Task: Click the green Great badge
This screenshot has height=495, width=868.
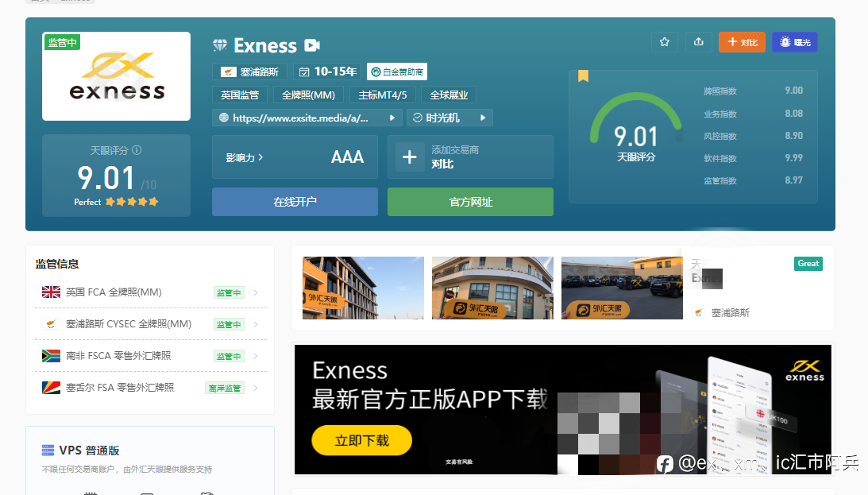Action: (x=808, y=264)
